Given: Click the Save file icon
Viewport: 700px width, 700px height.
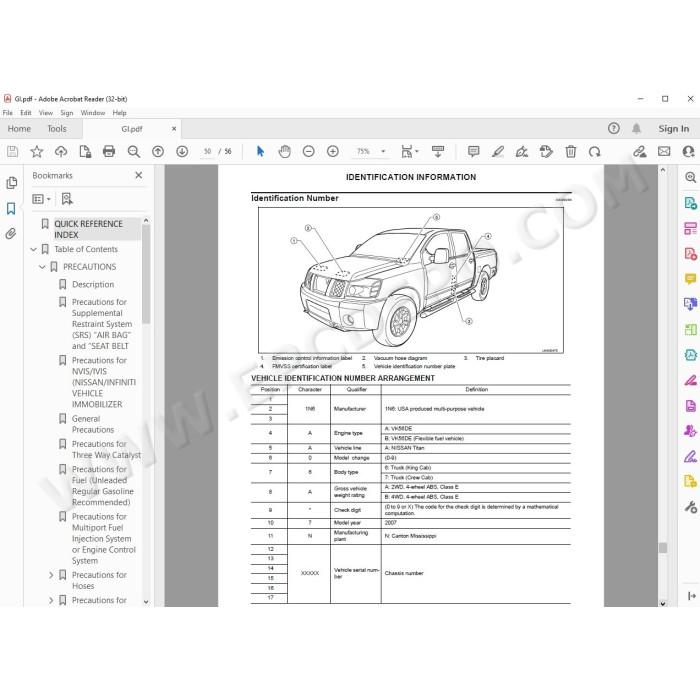Looking at the screenshot, I should coord(12,152).
